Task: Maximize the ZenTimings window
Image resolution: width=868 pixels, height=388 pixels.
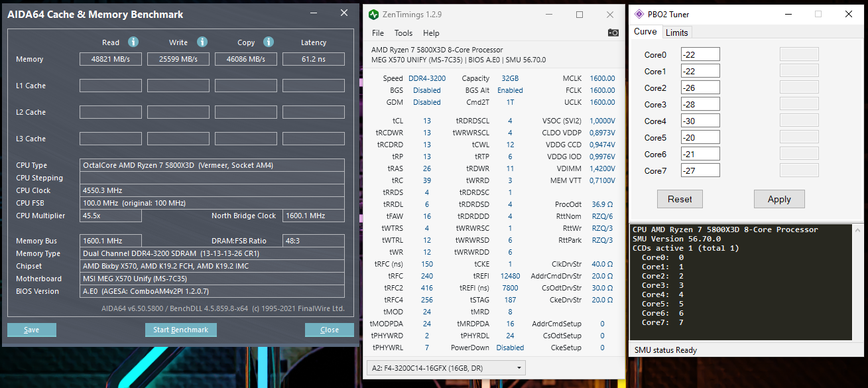Action: pos(579,14)
